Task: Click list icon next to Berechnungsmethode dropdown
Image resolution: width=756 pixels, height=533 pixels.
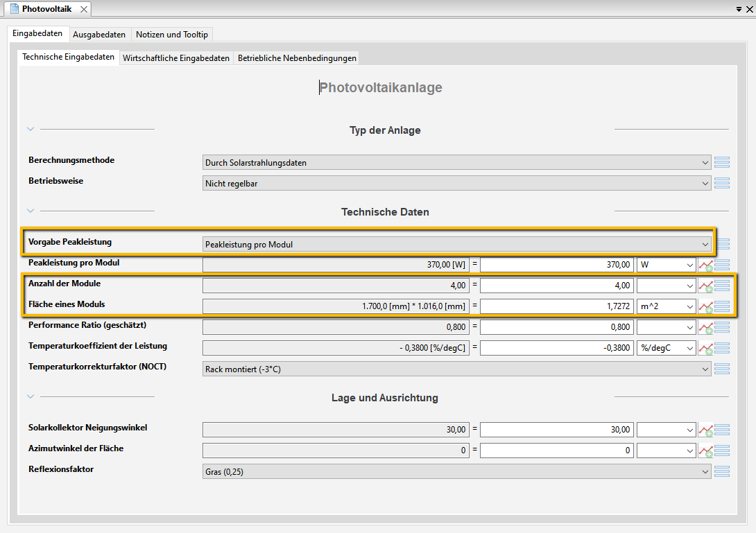Action: tap(722, 162)
